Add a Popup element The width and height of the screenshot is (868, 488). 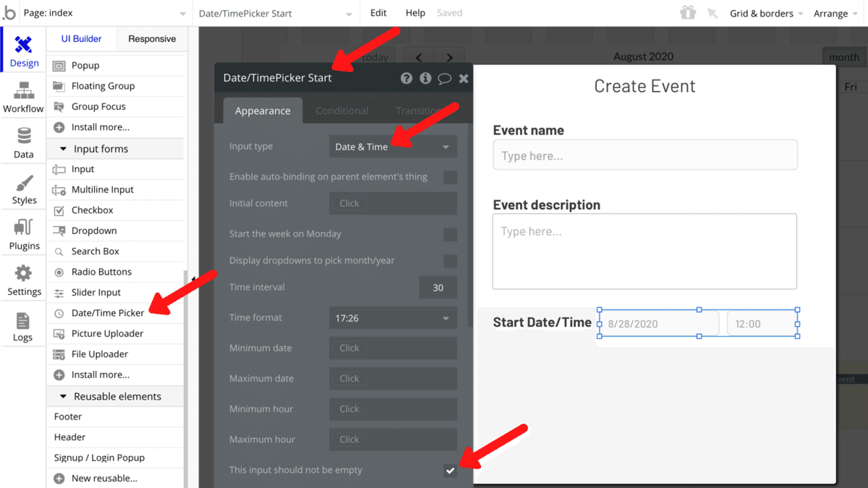click(115, 65)
